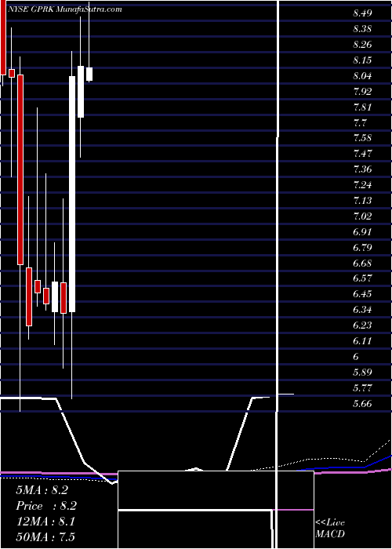Click the 6.91 price axis label

[362, 232]
